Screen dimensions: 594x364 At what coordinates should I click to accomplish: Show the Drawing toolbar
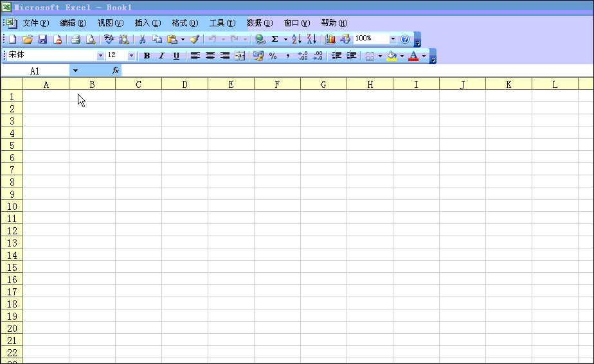point(345,39)
